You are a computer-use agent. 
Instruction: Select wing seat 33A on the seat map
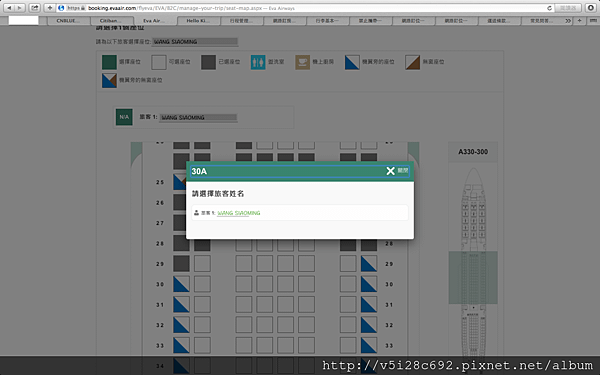pos(181,345)
